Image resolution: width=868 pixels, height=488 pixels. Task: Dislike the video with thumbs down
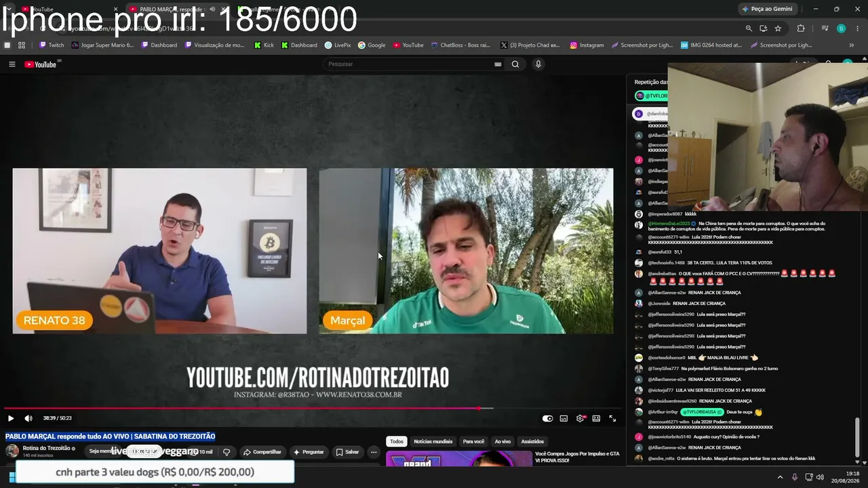click(x=226, y=452)
